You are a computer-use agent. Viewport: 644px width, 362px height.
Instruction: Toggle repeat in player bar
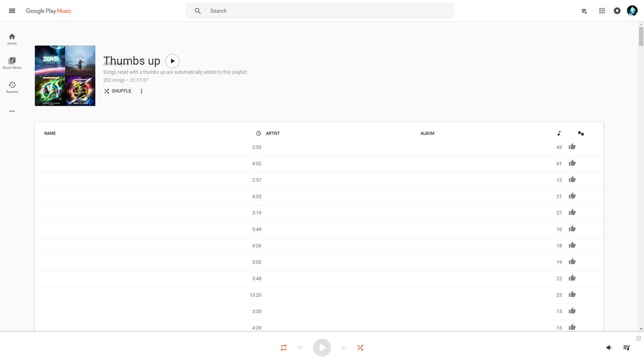coord(283,348)
